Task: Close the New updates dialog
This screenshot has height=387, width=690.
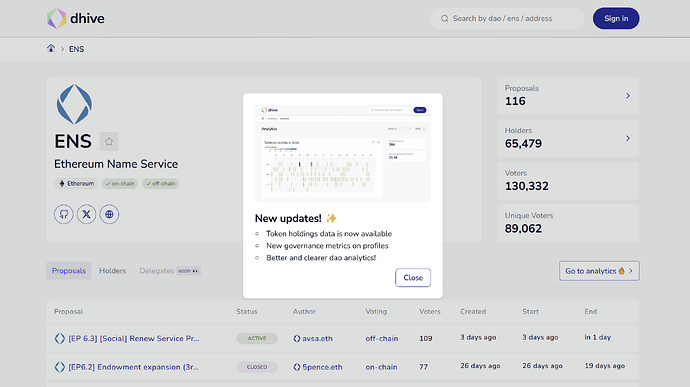Action: pyautogui.click(x=413, y=278)
